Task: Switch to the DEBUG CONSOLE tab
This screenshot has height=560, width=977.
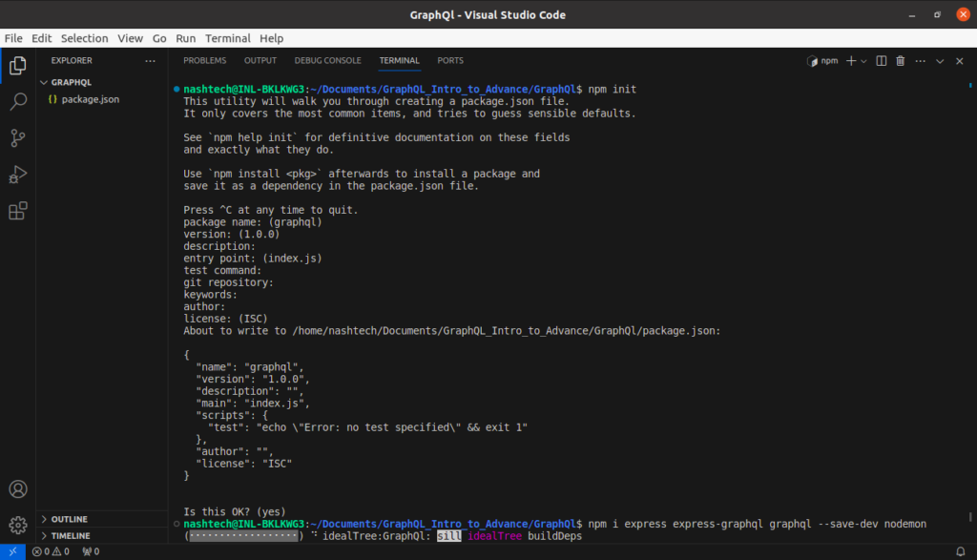Action: (x=327, y=60)
